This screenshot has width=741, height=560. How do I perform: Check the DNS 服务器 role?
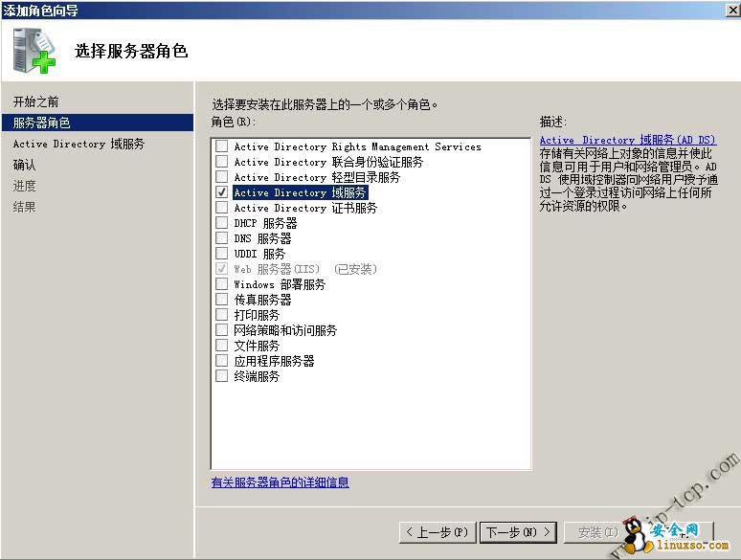click(x=221, y=237)
